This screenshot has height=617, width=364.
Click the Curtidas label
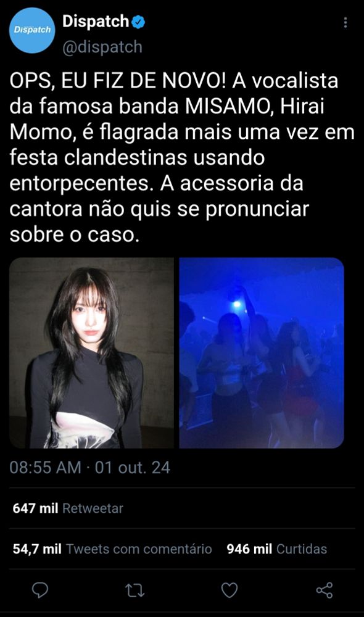pos(302,549)
